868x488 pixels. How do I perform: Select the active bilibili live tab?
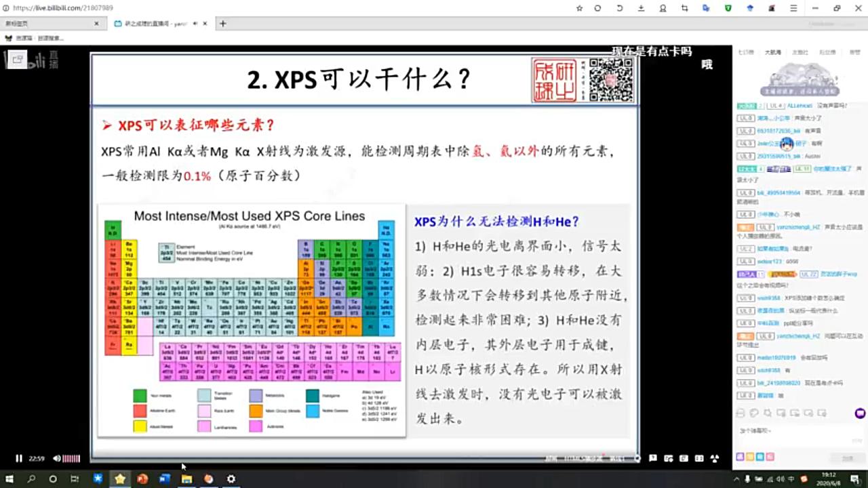pos(161,23)
